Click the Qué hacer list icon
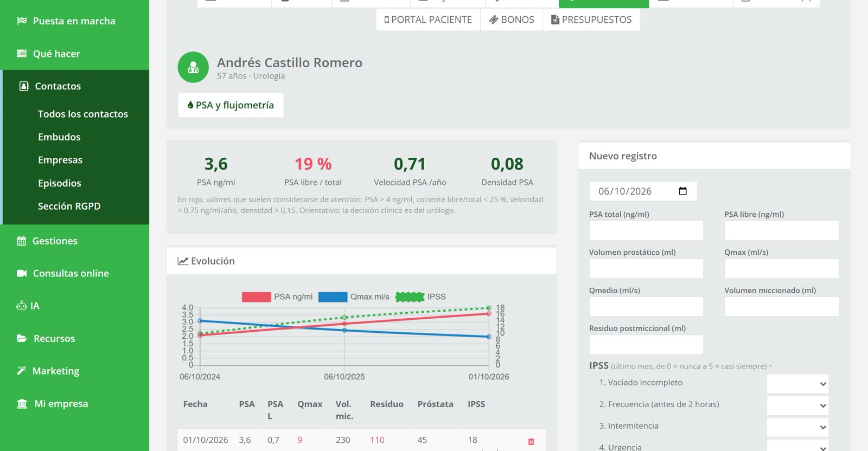Image resolution: width=868 pixels, height=451 pixels. 22,54
